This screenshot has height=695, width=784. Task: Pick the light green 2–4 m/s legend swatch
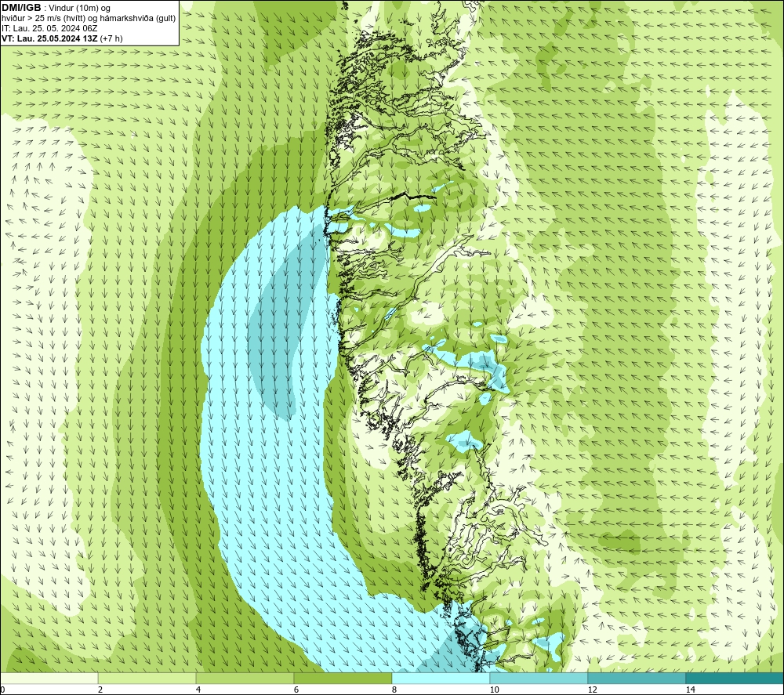coord(147,678)
